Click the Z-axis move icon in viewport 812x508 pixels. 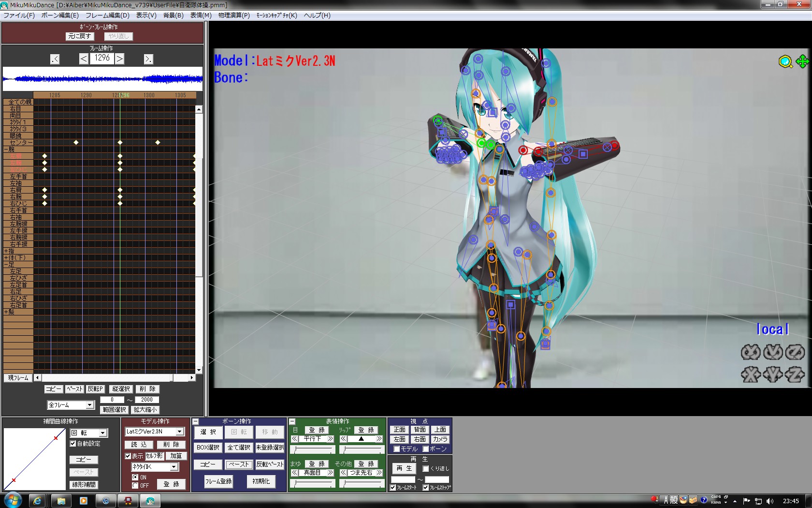[x=795, y=374]
